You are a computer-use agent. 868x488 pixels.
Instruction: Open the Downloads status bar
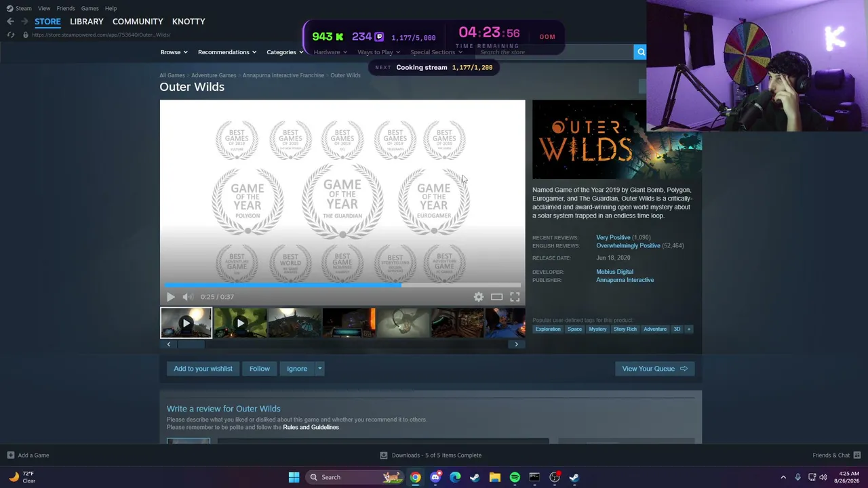(431, 455)
